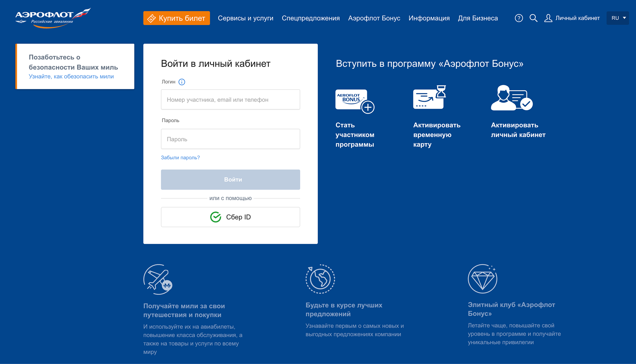The width and height of the screenshot is (636, 364).
Task: Click the login info circle icon
Action: pyautogui.click(x=182, y=82)
